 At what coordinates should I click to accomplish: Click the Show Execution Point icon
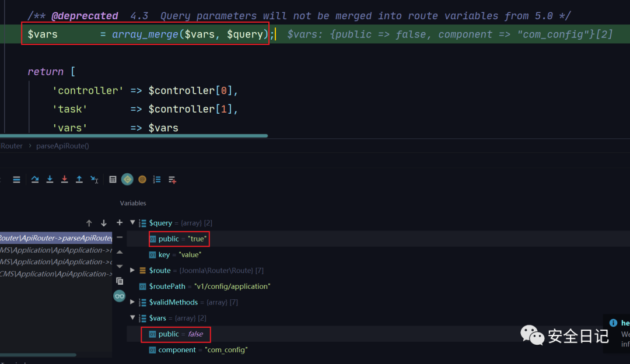[x=16, y=180]
